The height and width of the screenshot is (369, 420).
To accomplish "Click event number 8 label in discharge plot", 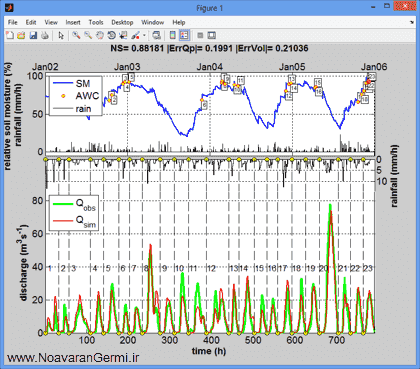I will coord(146,268).
